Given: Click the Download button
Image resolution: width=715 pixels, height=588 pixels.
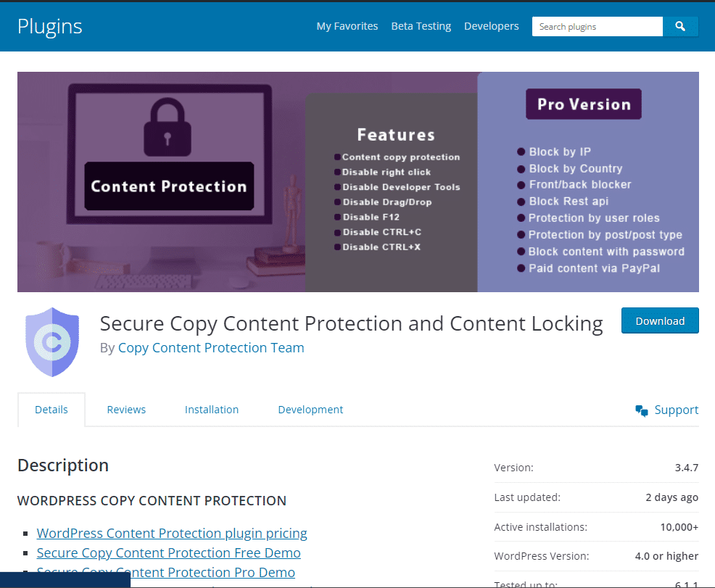Looking at the screenshot, I should [x=660, y=320].
